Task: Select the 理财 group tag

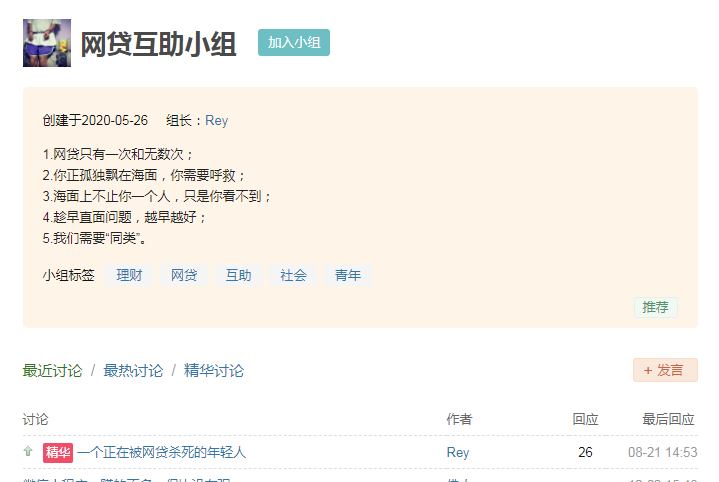Action: pyautogui.click(x=129, y=275)
